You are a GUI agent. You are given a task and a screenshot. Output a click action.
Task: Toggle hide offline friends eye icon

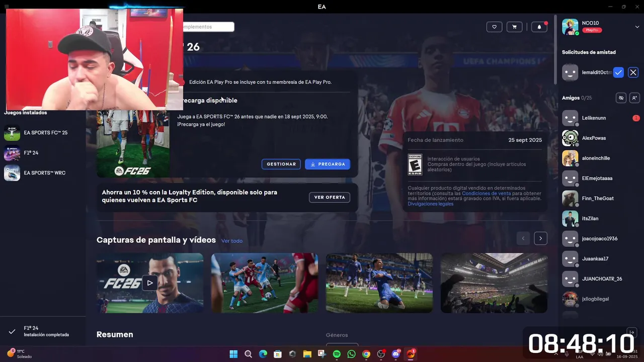[x=621, y=98]
